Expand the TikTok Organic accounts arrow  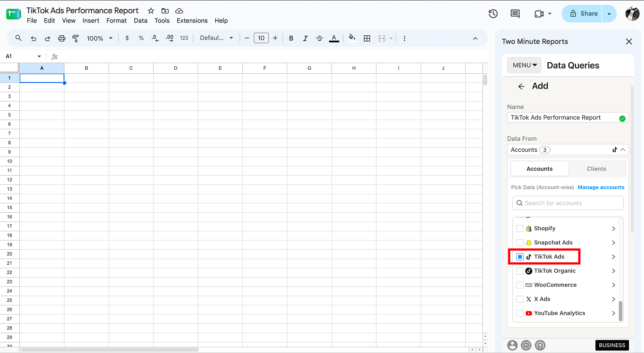click(x=614, y=271)
